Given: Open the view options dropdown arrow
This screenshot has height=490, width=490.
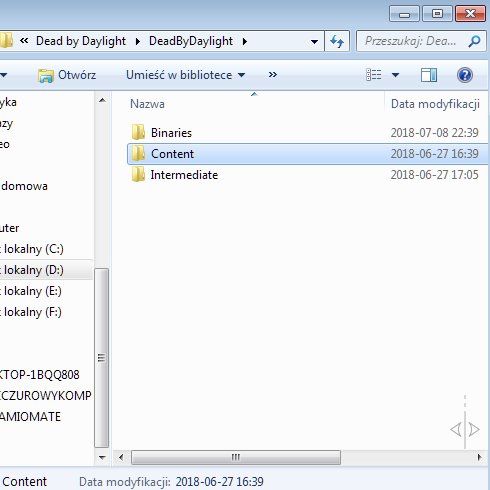Looking at the screenshot, I should pyautogui.click(x=395, y=75).
